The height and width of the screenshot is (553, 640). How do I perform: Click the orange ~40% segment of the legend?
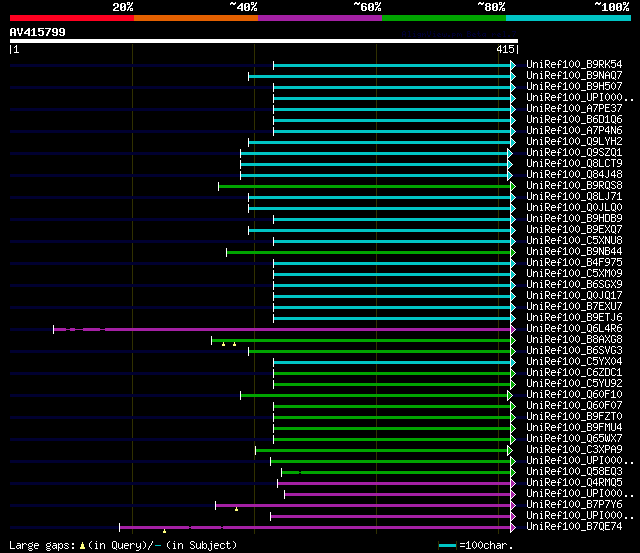196,18
